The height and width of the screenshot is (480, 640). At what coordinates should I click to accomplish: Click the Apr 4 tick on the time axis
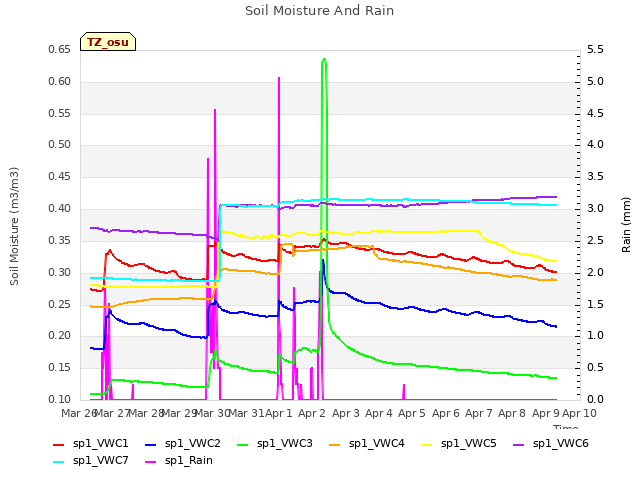pyautogui.click(x=379, y=413)
